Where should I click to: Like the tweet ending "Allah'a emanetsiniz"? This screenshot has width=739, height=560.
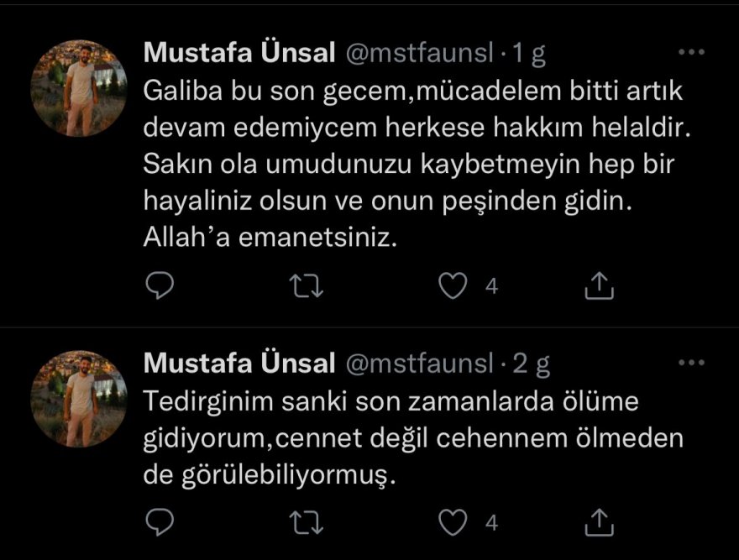453,287
